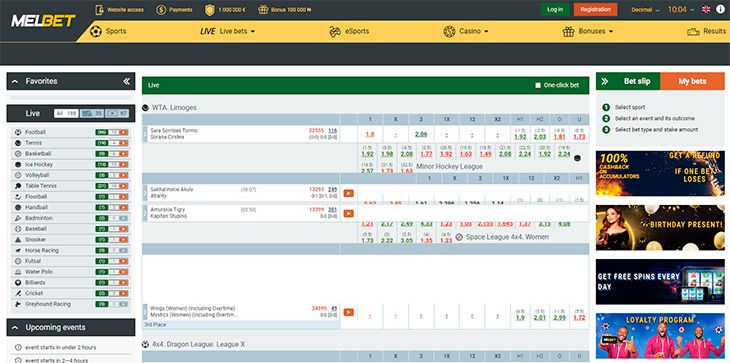Click WTA Limoges tennis ball icon
This screenshot has height=363, width=730.
[x=146, y=108]
